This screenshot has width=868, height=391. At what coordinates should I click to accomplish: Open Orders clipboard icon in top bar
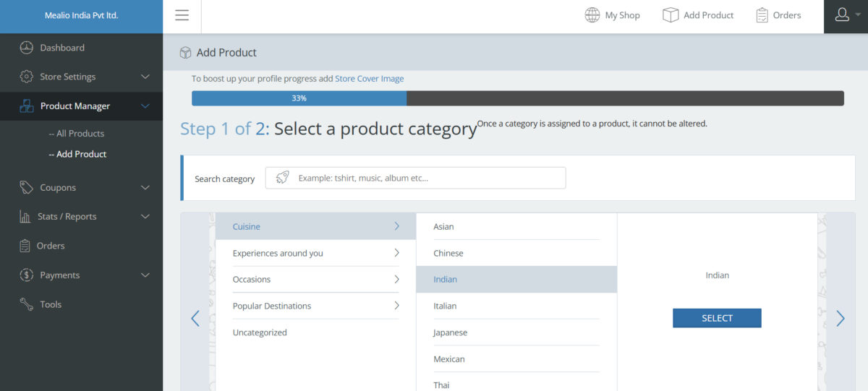click(x=762, y=15)
